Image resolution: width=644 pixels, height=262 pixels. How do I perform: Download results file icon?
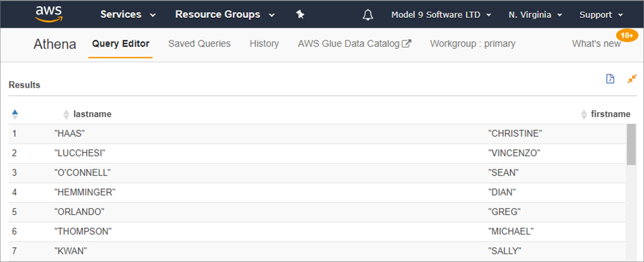[610, 79]
